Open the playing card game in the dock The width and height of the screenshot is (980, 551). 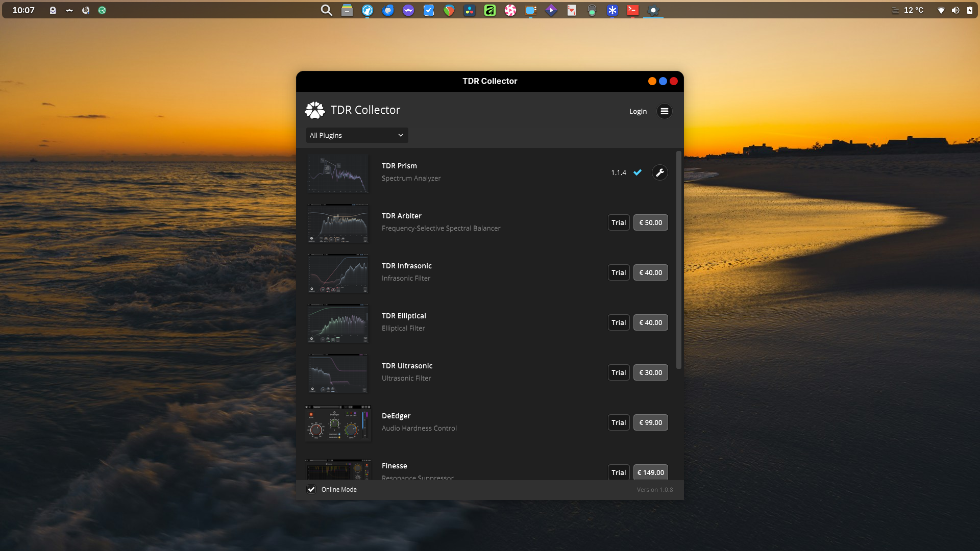point(572,10)
